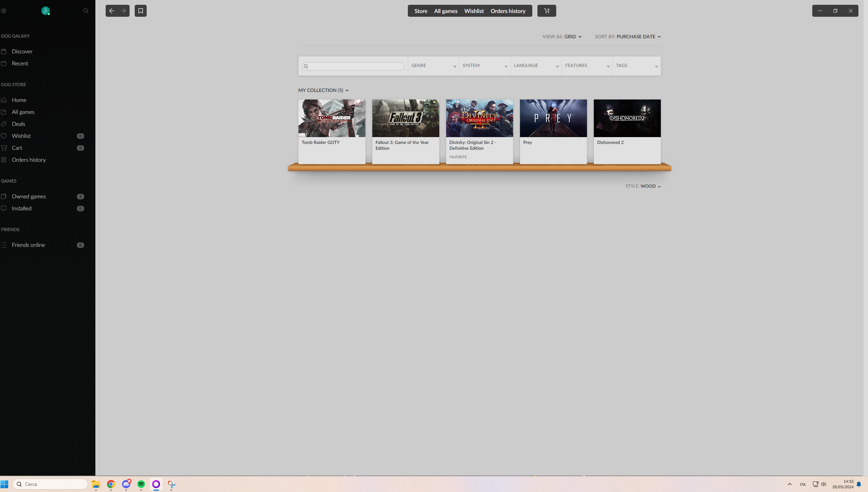Open Google Chrome from the taskbar
The image size is (868, 492).
[x=111, y=484]
